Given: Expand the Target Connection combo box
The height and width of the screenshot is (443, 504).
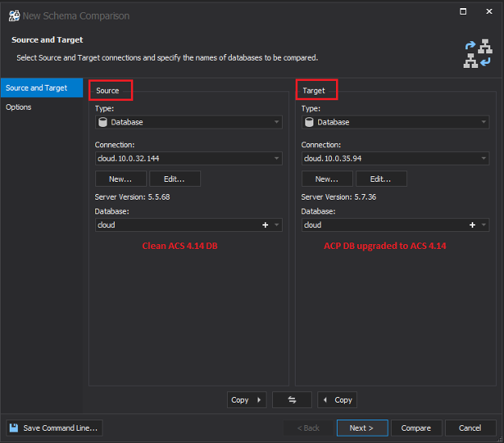Looking at the screenshot, I should [483, 158].
